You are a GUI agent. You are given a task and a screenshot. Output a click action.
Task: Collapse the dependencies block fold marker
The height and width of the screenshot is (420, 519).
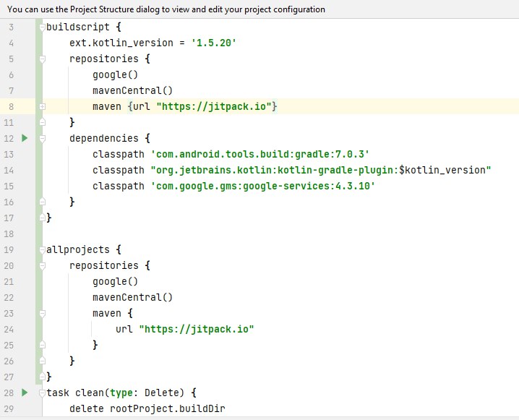(x=42, y=138)
